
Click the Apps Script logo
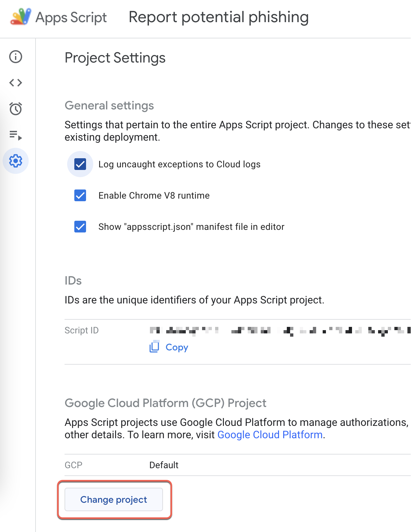point(21,17)
